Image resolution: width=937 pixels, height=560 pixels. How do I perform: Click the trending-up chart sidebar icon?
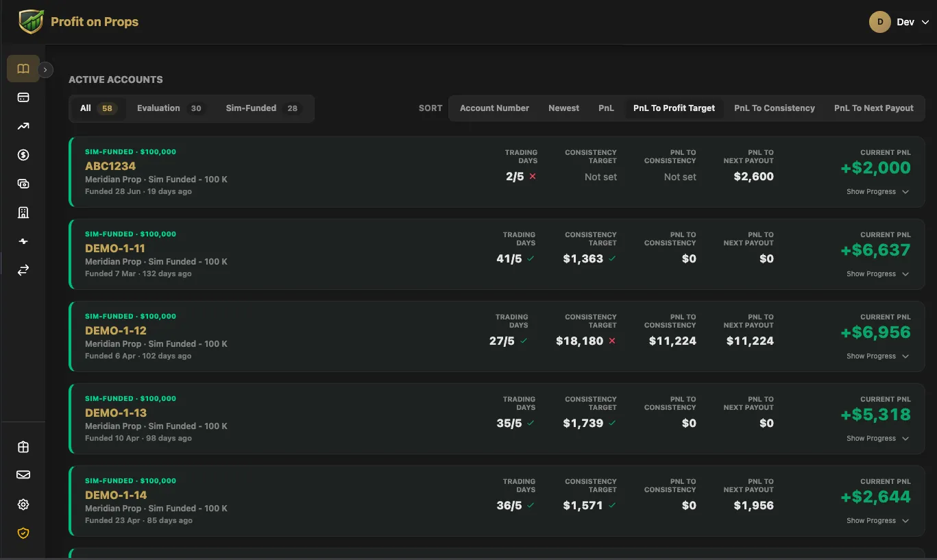click(x=23, y=126)
